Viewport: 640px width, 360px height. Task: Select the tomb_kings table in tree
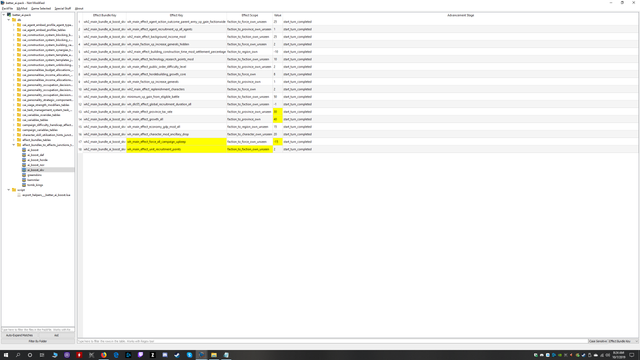tap(35, 185)
